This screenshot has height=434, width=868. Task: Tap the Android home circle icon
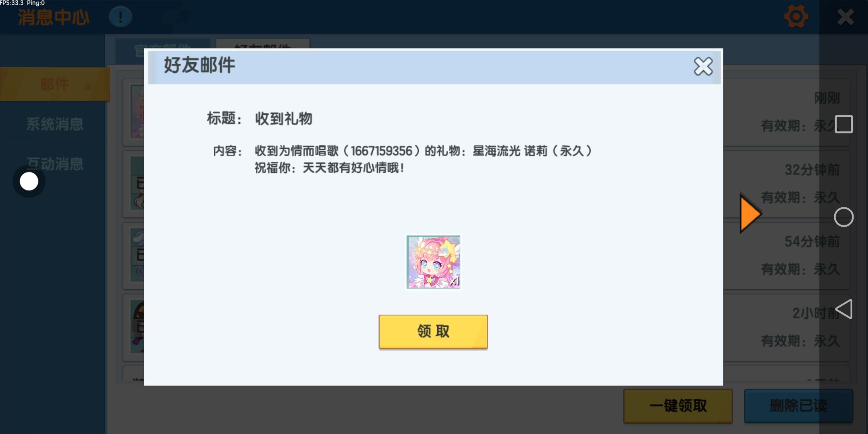tap(843, 217)
